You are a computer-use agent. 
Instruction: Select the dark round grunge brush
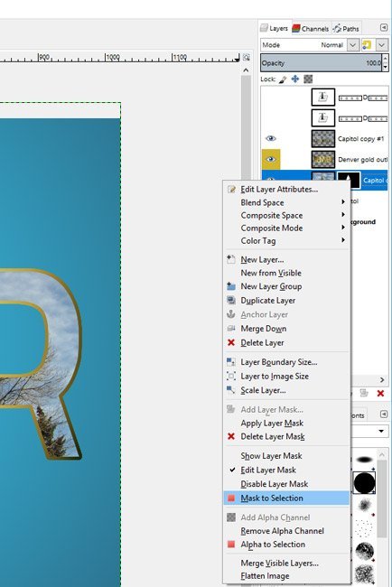point(364,551)
